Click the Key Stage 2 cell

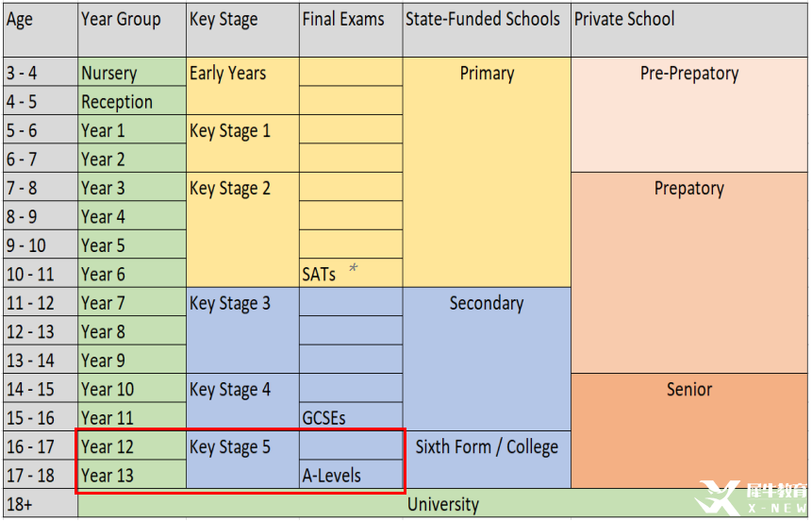[x=230, y=189]
